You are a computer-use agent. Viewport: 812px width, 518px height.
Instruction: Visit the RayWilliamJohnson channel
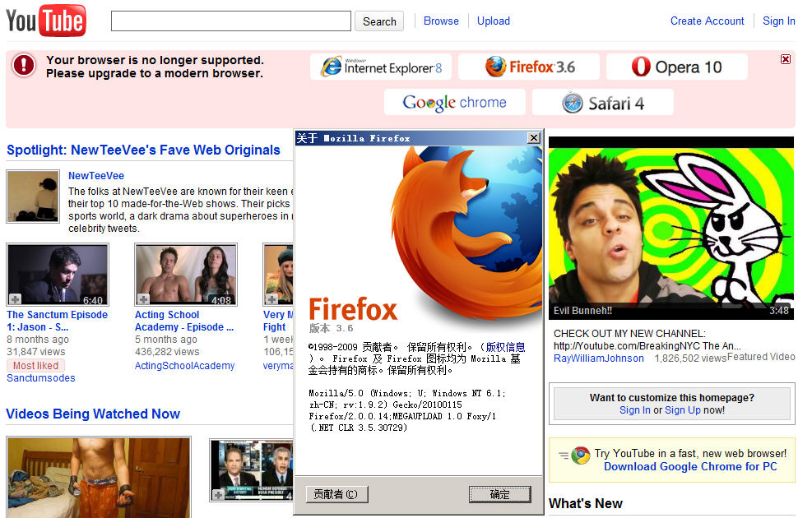click(599, 358)
